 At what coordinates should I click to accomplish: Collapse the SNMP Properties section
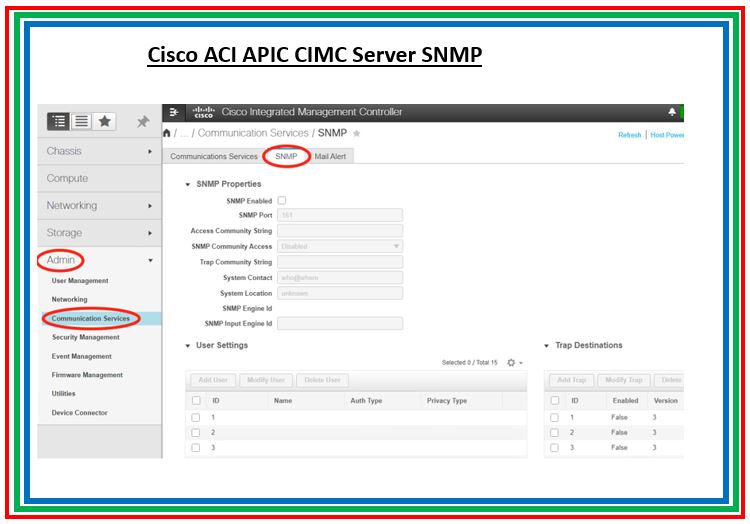(x=188, y=184)
